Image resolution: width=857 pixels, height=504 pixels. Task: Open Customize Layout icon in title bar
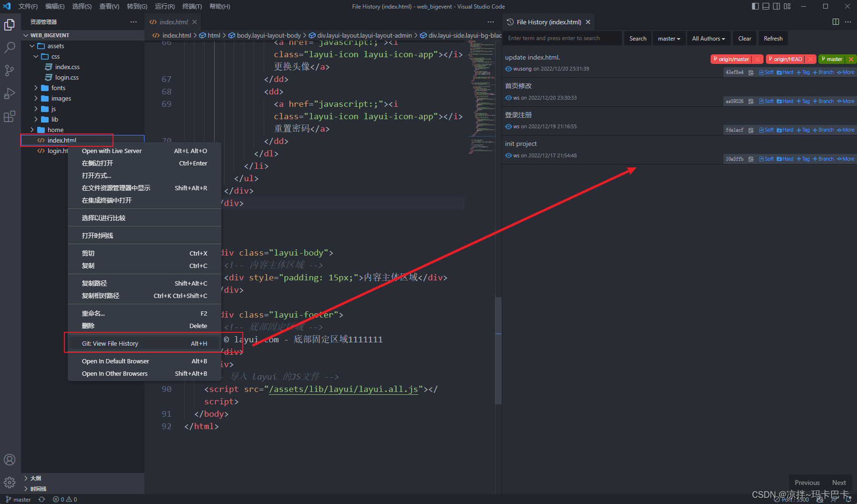[787, 6]
